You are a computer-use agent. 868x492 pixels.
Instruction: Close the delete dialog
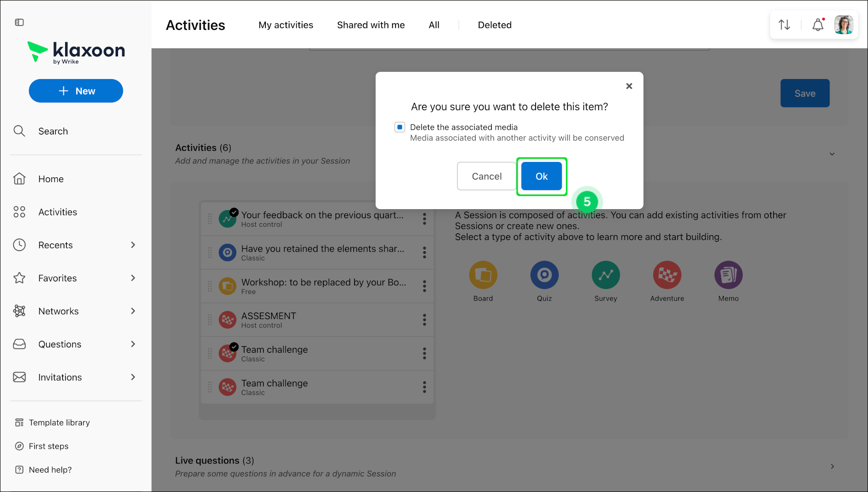coord(629,86)
